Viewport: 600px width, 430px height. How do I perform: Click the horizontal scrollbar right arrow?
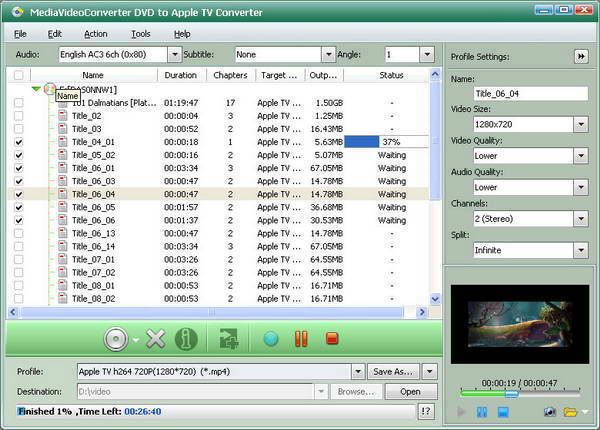[422, 312]
